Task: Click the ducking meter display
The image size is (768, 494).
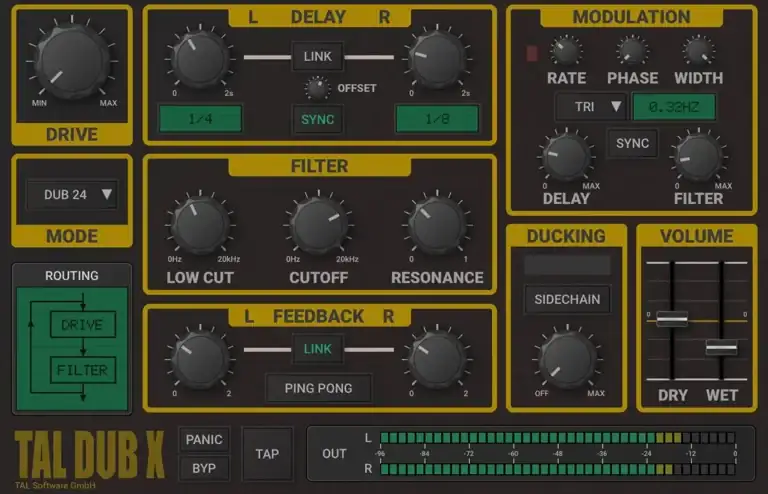Action: point(567,265)
